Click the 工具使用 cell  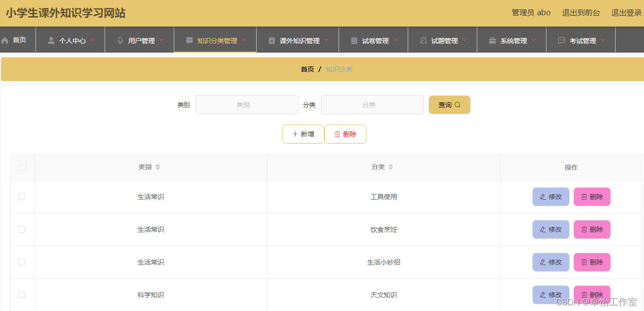[x=384, y=197]
